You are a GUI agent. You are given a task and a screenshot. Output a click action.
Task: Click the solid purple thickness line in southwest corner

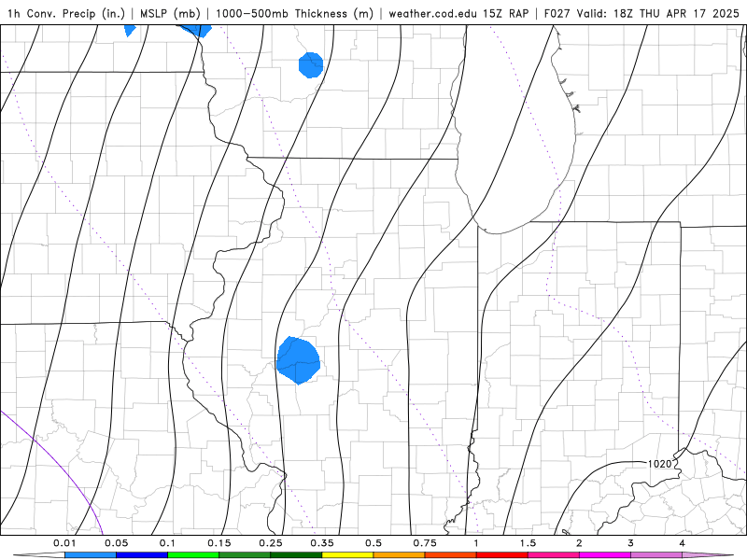62,467
